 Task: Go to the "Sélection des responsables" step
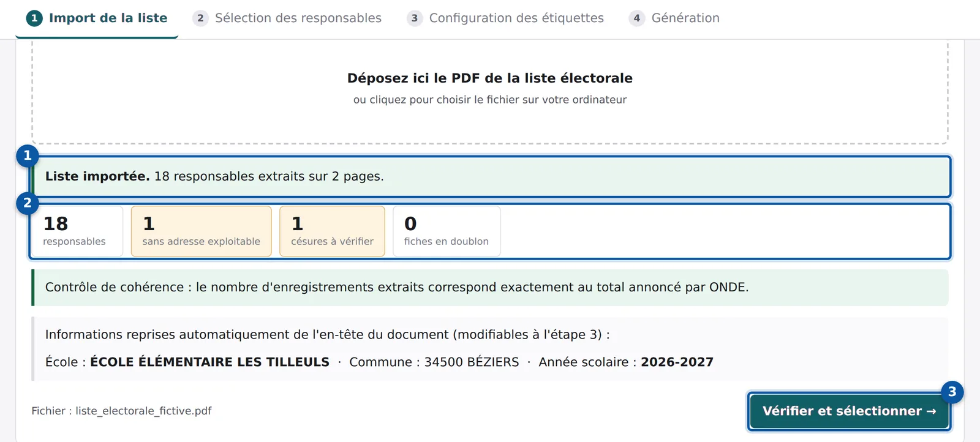[x=287, y=18]
